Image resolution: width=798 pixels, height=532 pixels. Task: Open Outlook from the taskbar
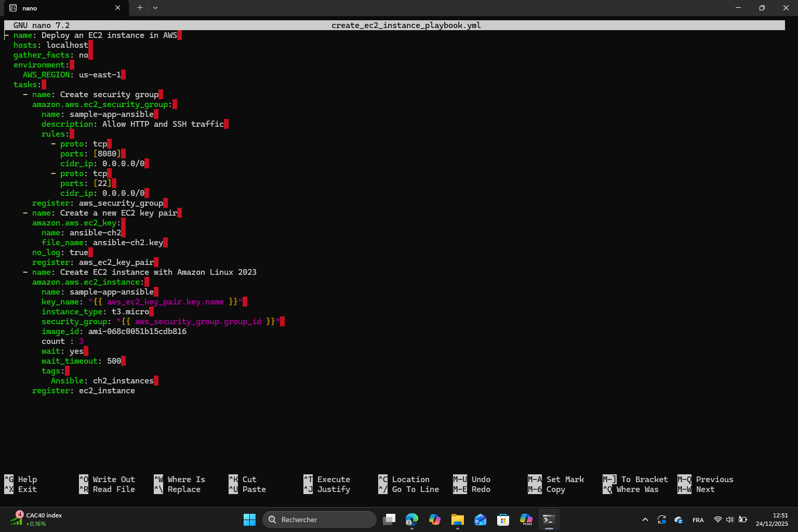click(480, 519)
